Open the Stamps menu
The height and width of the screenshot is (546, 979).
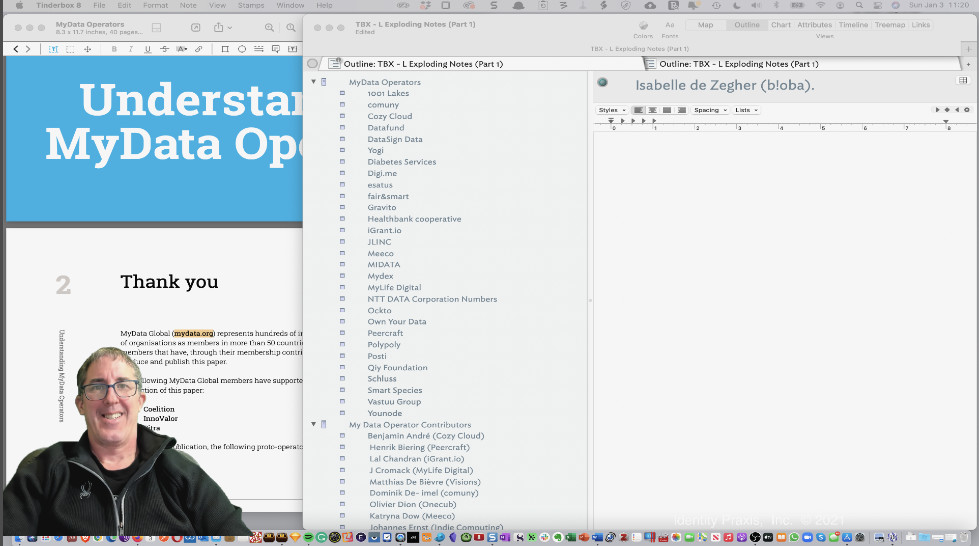click(x=250, y=5)
